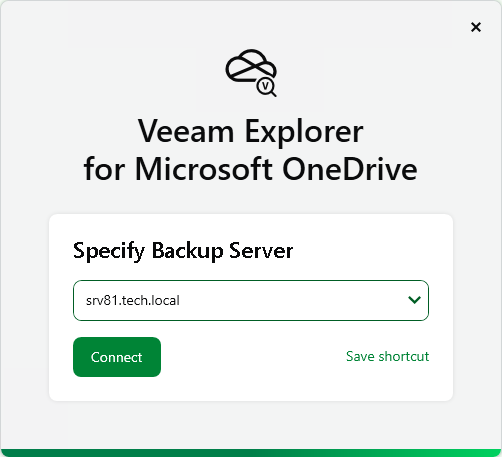Click the magnifier V badge on logo
Image resolution: width=502 pixels, height=457 pixels.
click(266, 87)
